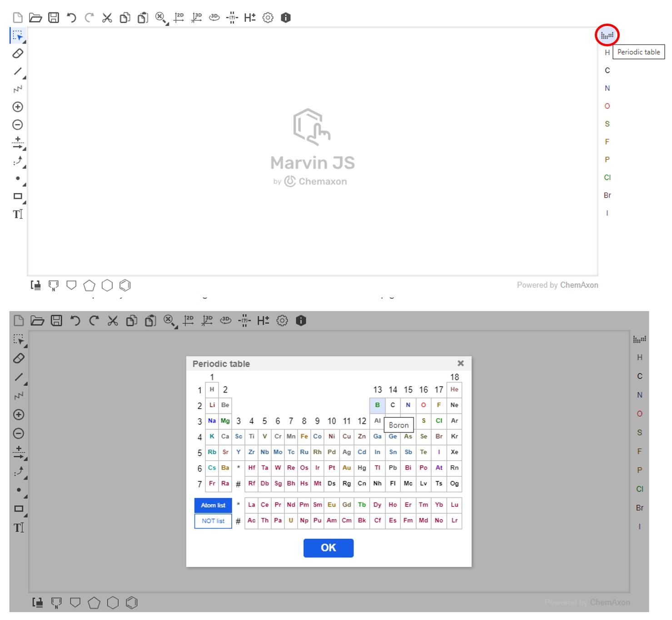The width and height of the screenshot is (672, 620).
Task: Click info icon in lower editor toolbar
Action: pos(301,321)
